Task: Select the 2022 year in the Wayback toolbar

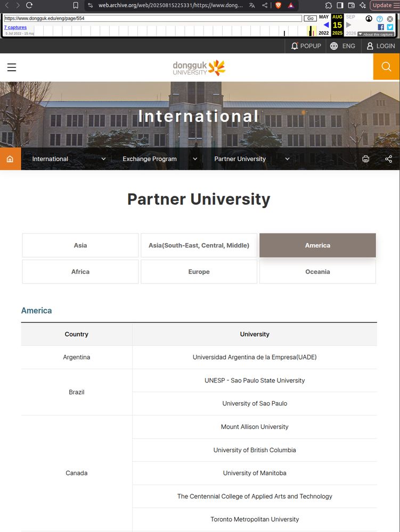Action: point(324,33)
